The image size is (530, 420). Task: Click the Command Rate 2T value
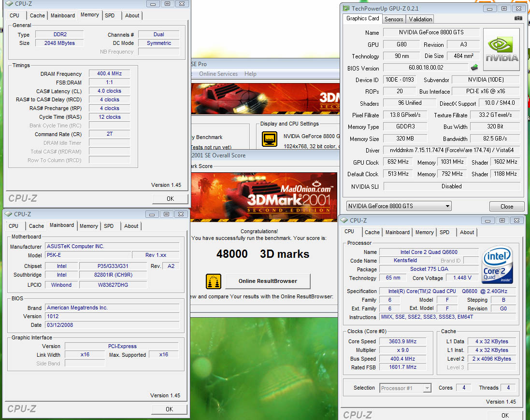pyautogui.click(x=109, y=134)
